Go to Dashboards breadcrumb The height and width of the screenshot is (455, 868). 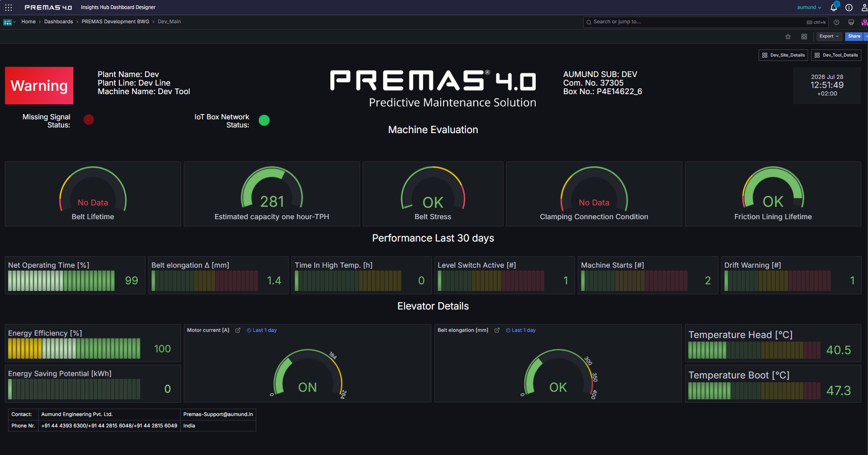[58, 22]
